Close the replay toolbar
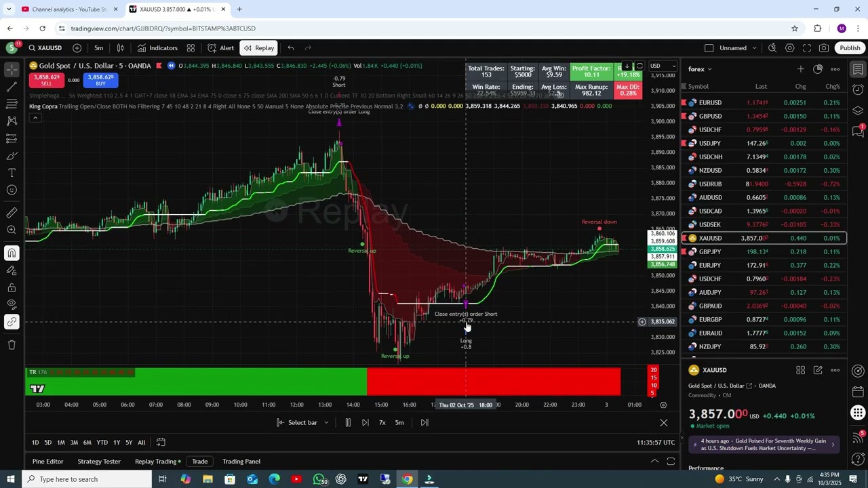The height and width of the screenshot is (488, 868). [664, 423]
